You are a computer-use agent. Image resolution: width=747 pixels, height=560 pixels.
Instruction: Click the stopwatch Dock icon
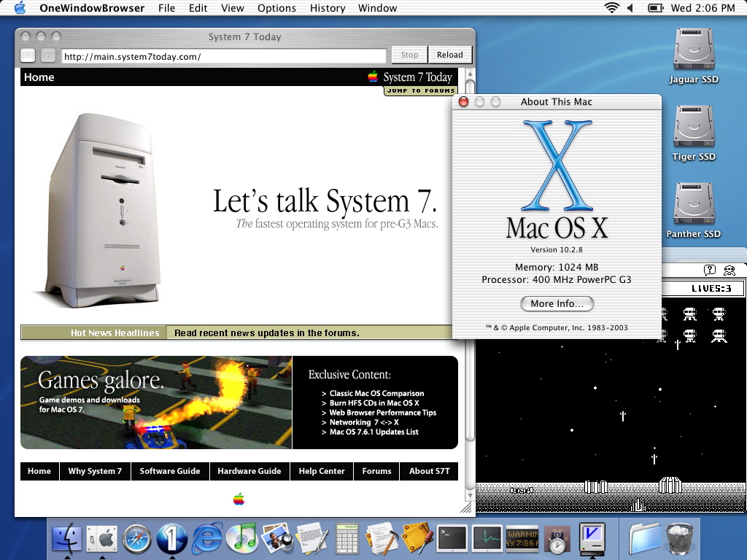point(557,539)
